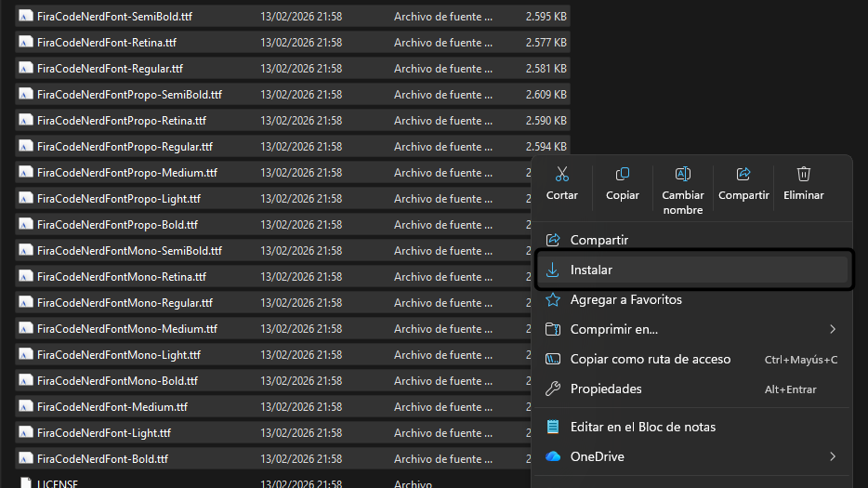Click font icon of FiraCodeNerdFontPropo-Medium.ttf

point(25,172)
